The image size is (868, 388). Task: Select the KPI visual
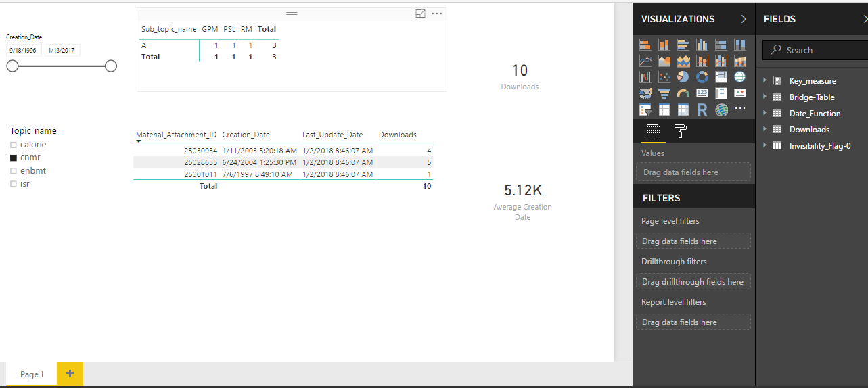[x=740, y=93]
